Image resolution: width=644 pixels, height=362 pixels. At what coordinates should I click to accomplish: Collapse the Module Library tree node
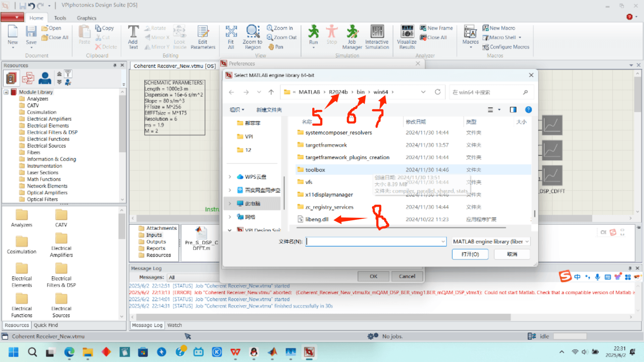coord(6,92)
